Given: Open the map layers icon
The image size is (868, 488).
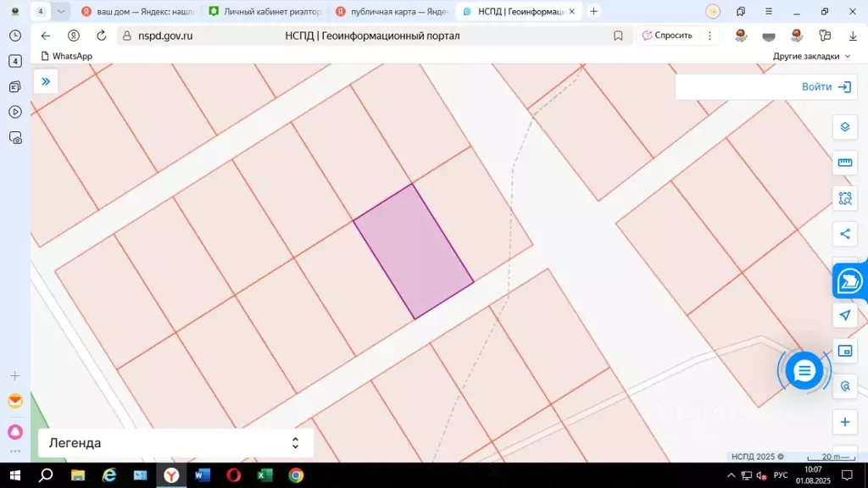Looking at the screenshot, I should coord(845,127).
